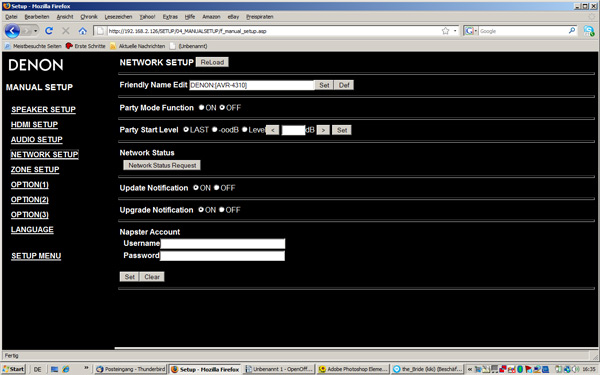Open Hilfe menu
Image resolution: width=600 pixels, height=375 pixels.
190,17
